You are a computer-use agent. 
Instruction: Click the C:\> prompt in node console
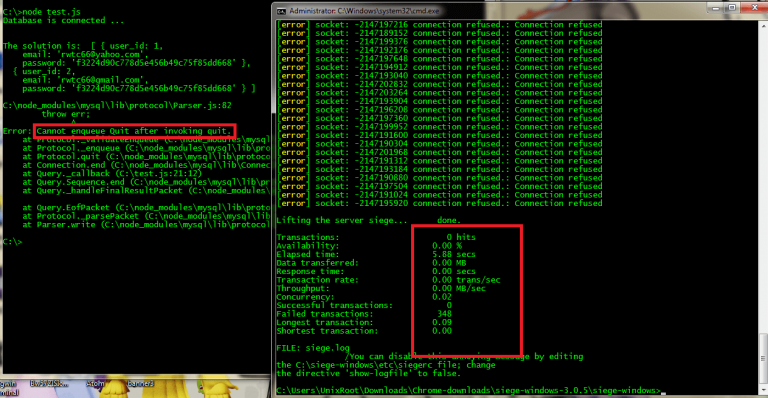(x=12, y=241)
